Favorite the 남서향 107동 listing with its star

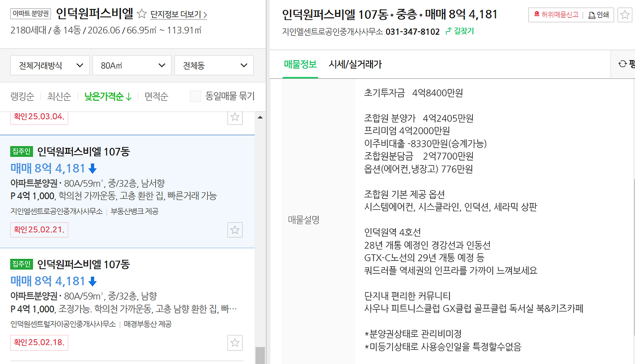pos(234,230)
